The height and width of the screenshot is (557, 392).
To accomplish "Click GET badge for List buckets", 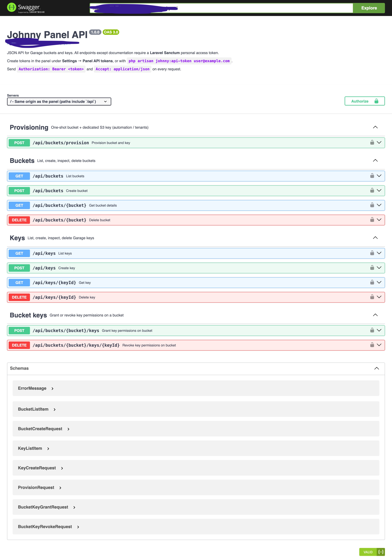I will click(x=19, y=176).
